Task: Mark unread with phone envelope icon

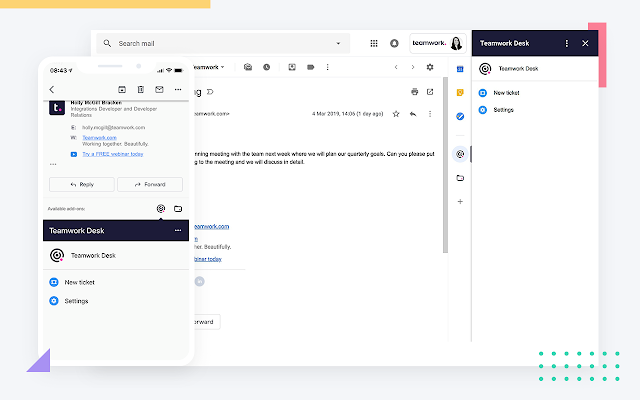Action: click(159, 89)
